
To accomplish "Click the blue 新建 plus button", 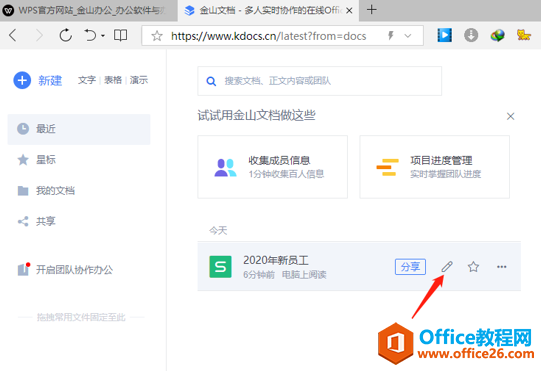I will (x=22, y=80).
